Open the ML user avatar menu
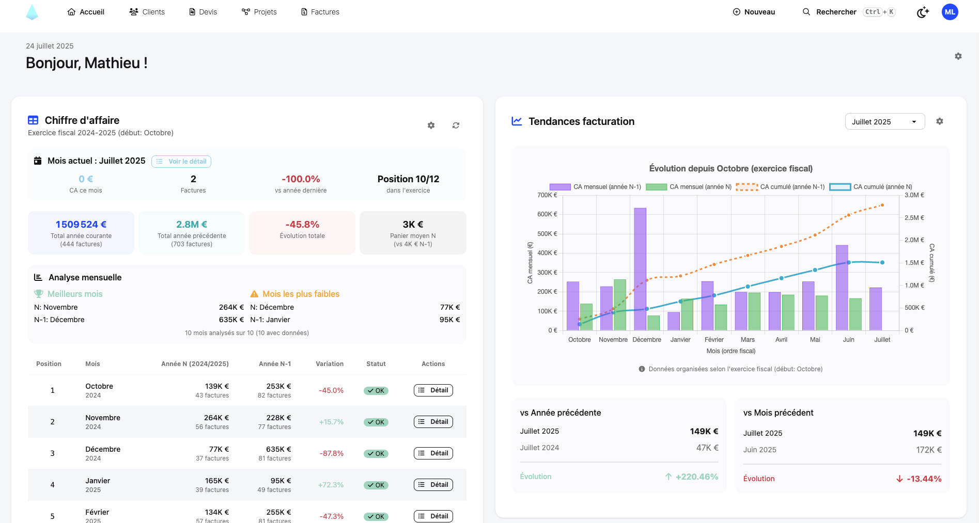The height and width of the screenshot is (523, 980). tap(950, 11)
